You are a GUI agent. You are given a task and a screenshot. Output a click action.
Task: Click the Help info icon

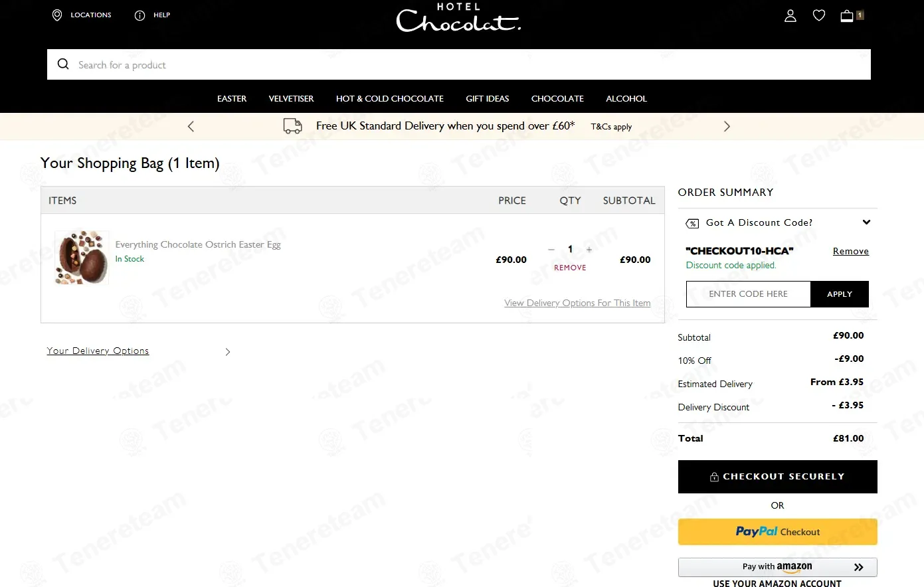click(139, 15)
